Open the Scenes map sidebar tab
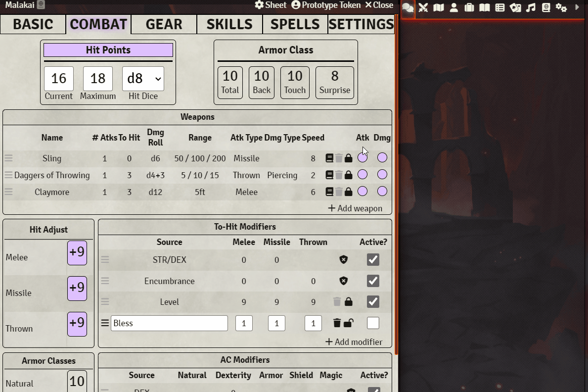The height and width of the screenshot is (392, 588). point(439,7)
